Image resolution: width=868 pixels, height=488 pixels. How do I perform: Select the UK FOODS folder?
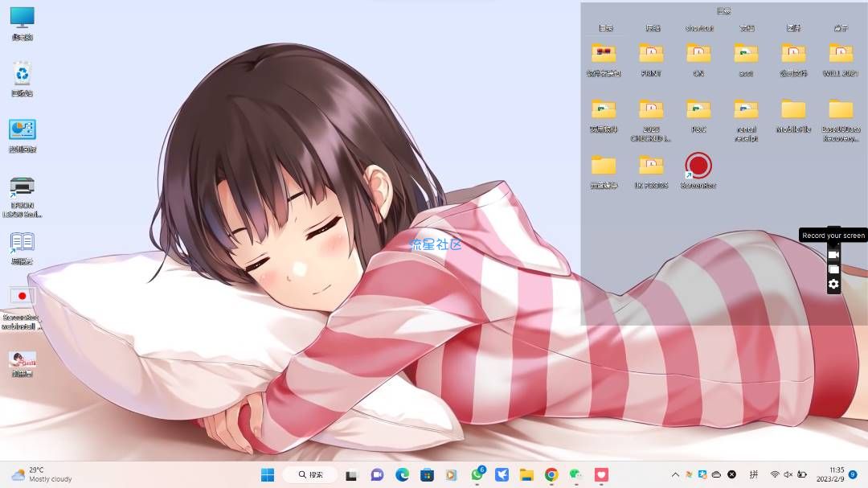(x=651, y=172)
